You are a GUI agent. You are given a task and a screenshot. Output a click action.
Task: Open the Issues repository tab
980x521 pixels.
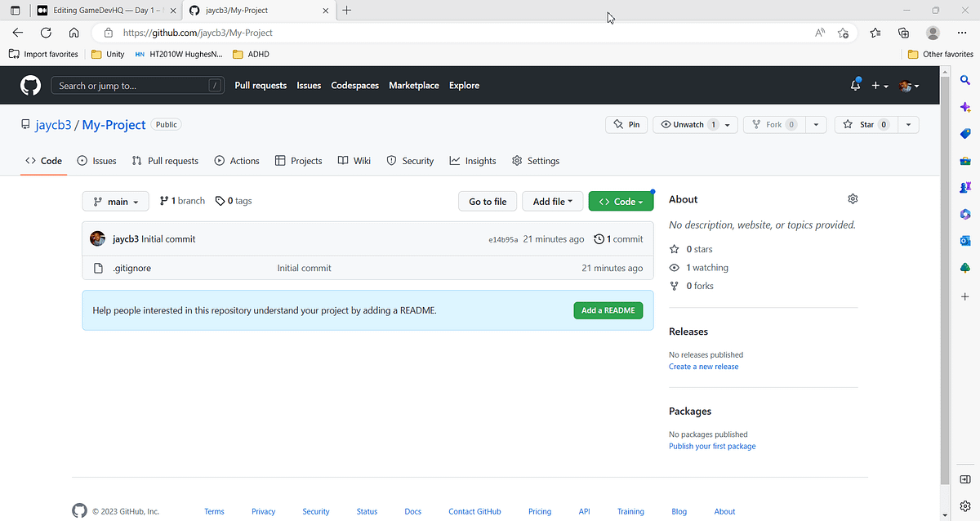click(x=96, y=161)
